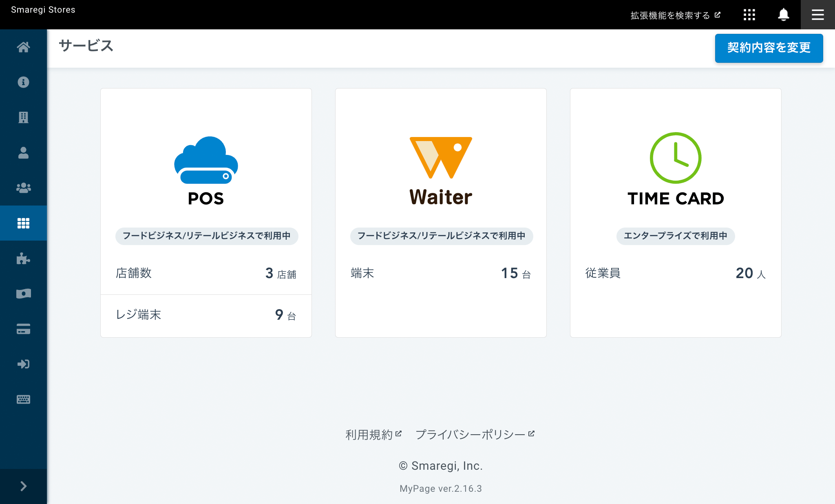Open the hamburger menu at top right

tap(817, 15)
